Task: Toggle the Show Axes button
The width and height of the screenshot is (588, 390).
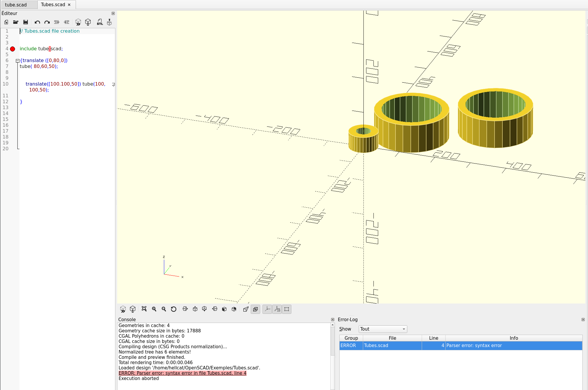Action: click(267, 309)
